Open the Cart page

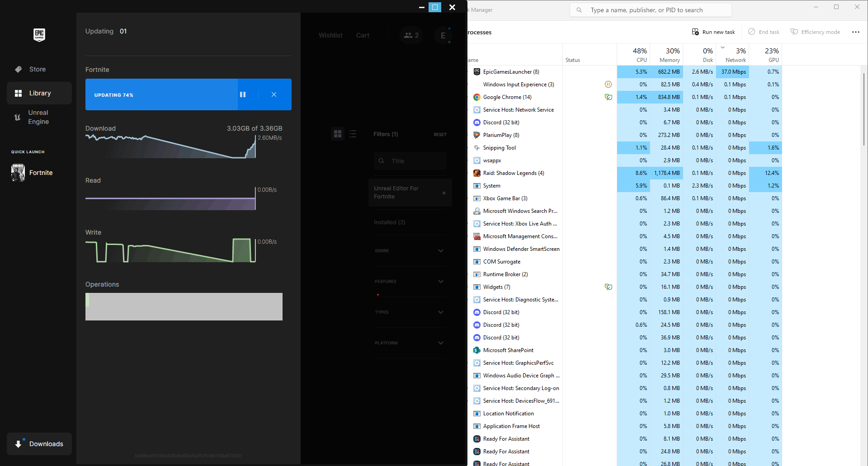pyautogui.click(x=363, y=35)
